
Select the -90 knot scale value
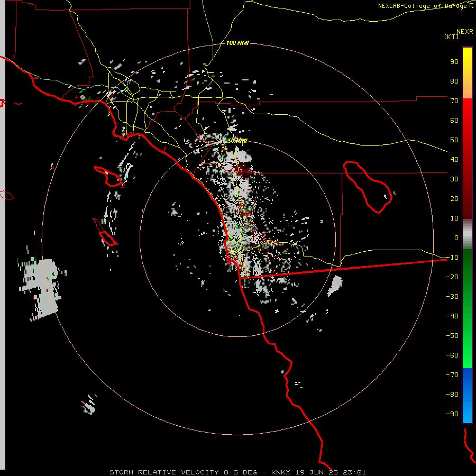(x=452, y=414)
